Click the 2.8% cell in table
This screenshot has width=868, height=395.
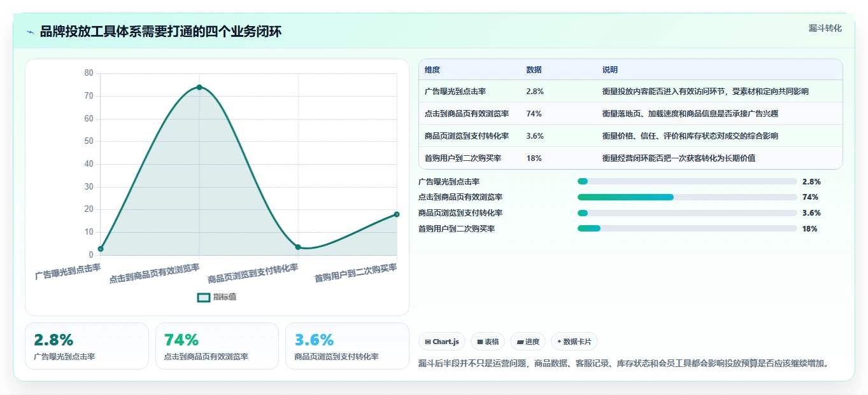coord(535,92)
